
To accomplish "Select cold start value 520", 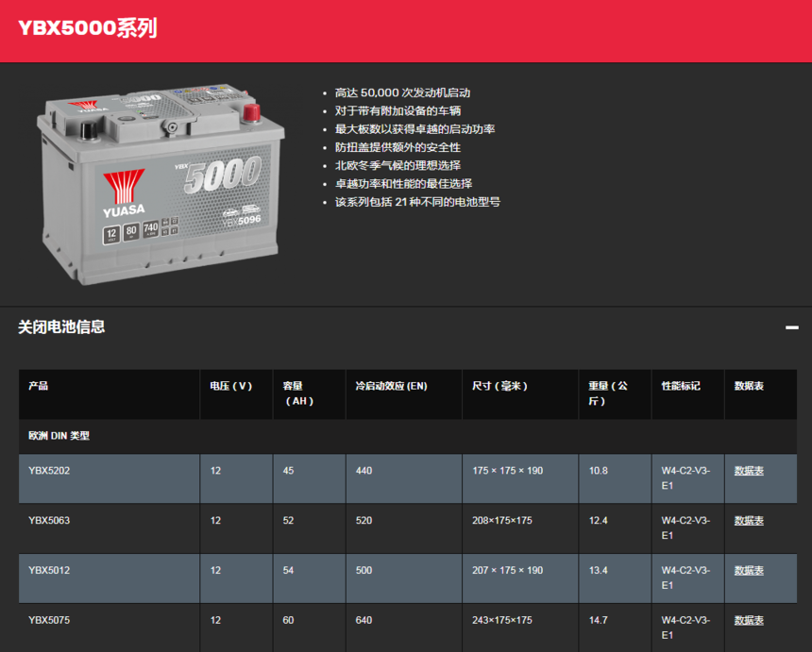I will coord(364,520).
